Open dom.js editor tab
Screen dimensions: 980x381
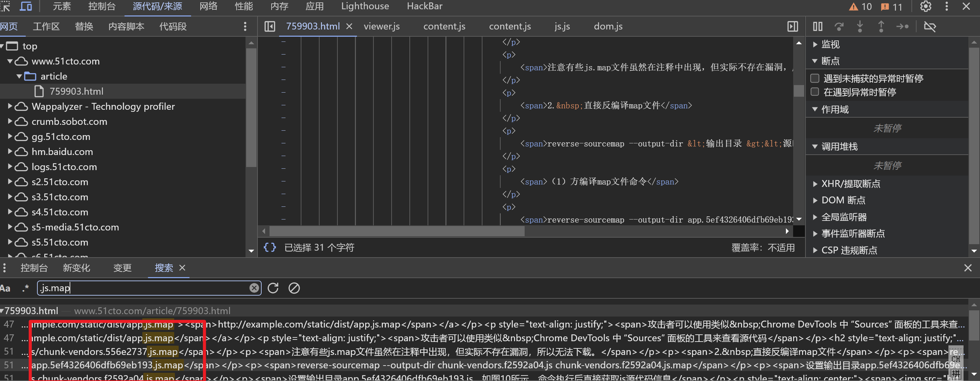[608, 26]
